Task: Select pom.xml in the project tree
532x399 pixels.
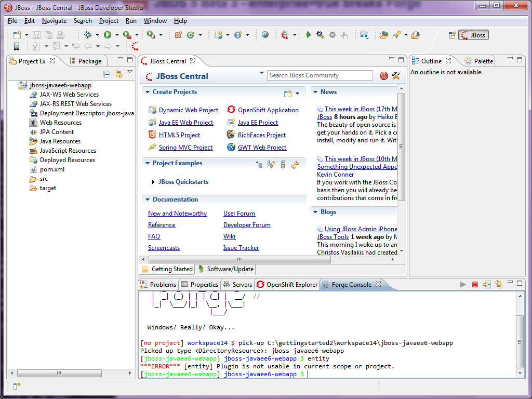Action: [x=52, y=169]
